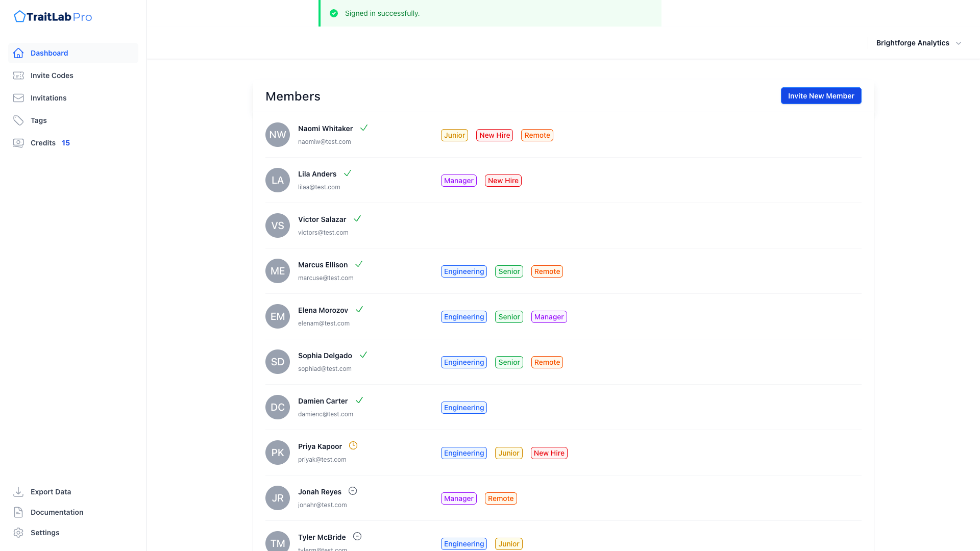Screen dimensions: 980x551
Task: Click the TraitLab Pro logo icon
Action: coord(19,17)
